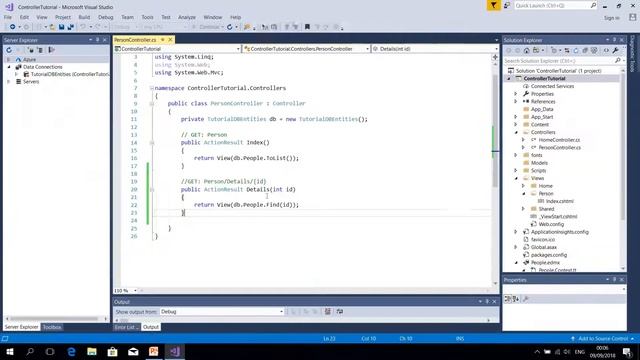The width and height of the screenshot is (640, 360).
Task: Switch to the Toolbox tab
Action: tap(52, 327)
